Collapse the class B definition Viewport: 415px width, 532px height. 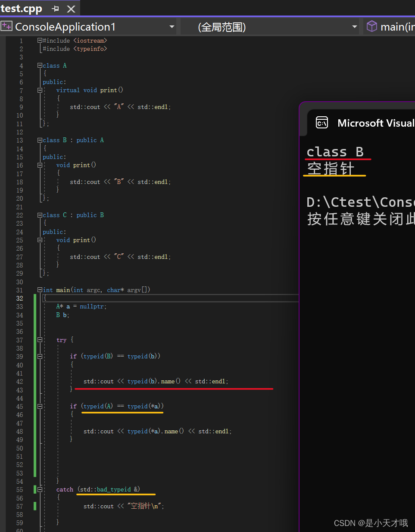click(x=39, y=140)
